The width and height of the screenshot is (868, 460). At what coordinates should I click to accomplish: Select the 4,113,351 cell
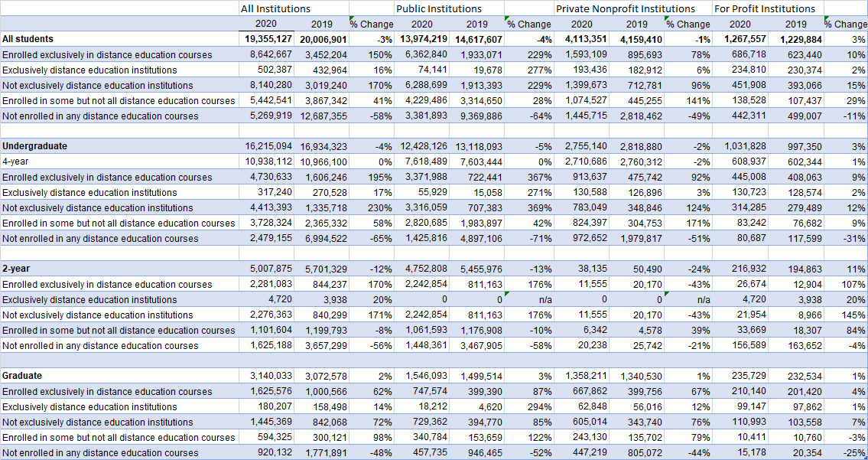[581, 39]
